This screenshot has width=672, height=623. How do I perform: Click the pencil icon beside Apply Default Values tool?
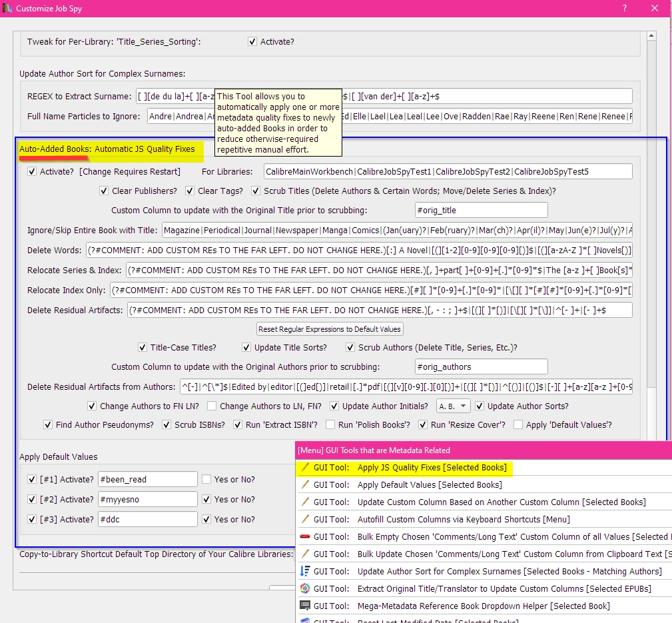[x=305, y=484]
